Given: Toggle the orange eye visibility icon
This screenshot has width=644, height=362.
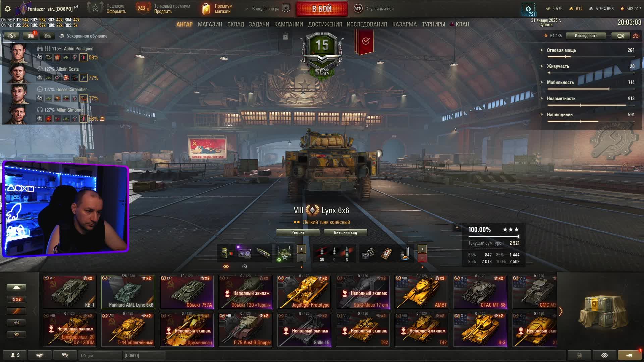Looking at the screenshot, I should coord(226,266).
